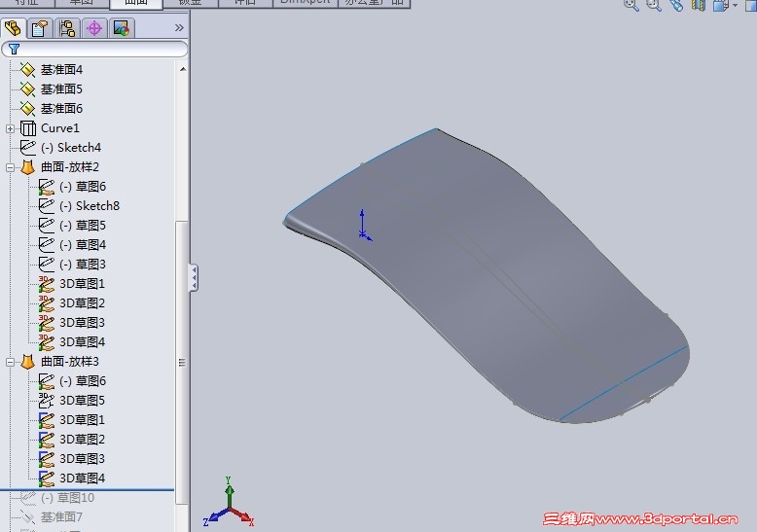Click inside the feature tree filter box
Viewport: 757px width, 532px height.
pos(94,49)
